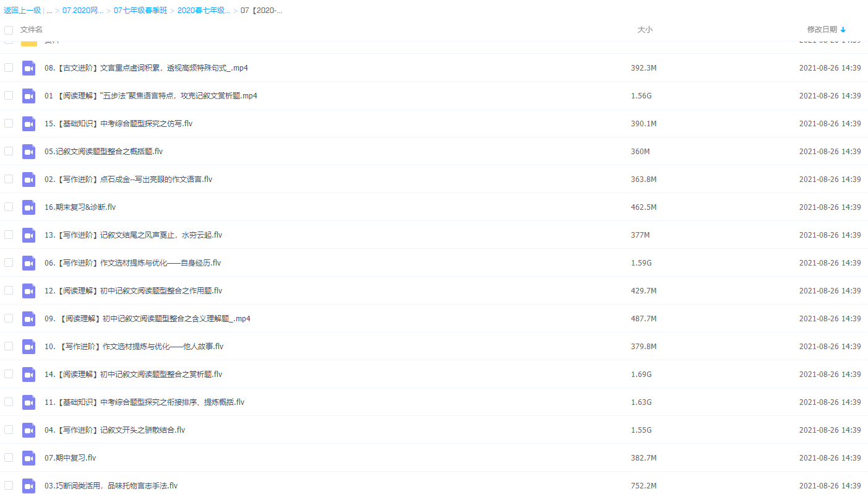Check the checkbox beside 02.【写作进阶】点石成金 file
Viewport: 868px width, 494px height.
[9, 179]
